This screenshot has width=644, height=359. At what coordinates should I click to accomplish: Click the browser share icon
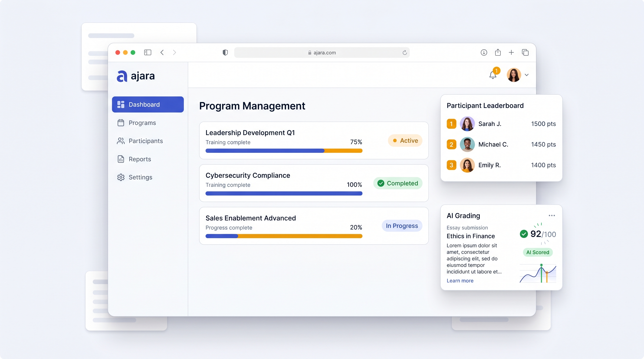coord(498,52)
